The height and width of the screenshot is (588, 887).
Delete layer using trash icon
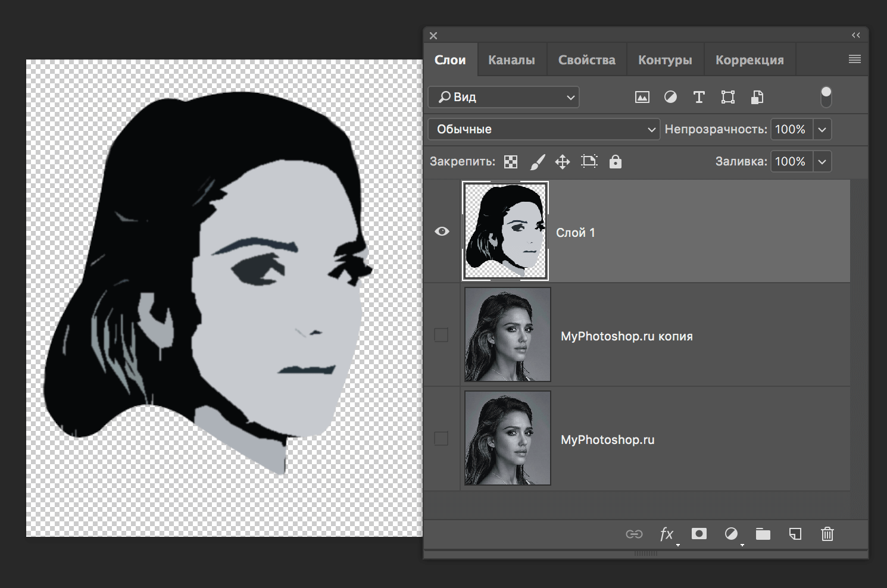click(827, 534)
